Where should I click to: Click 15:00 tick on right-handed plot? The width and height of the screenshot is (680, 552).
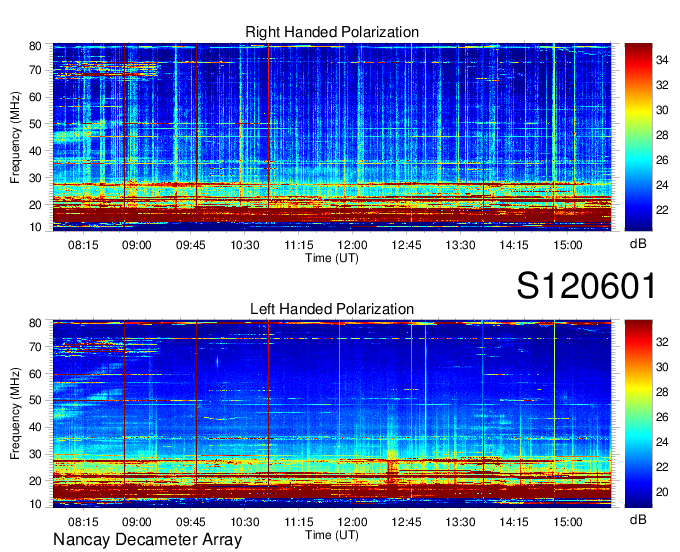click(568, 245)
